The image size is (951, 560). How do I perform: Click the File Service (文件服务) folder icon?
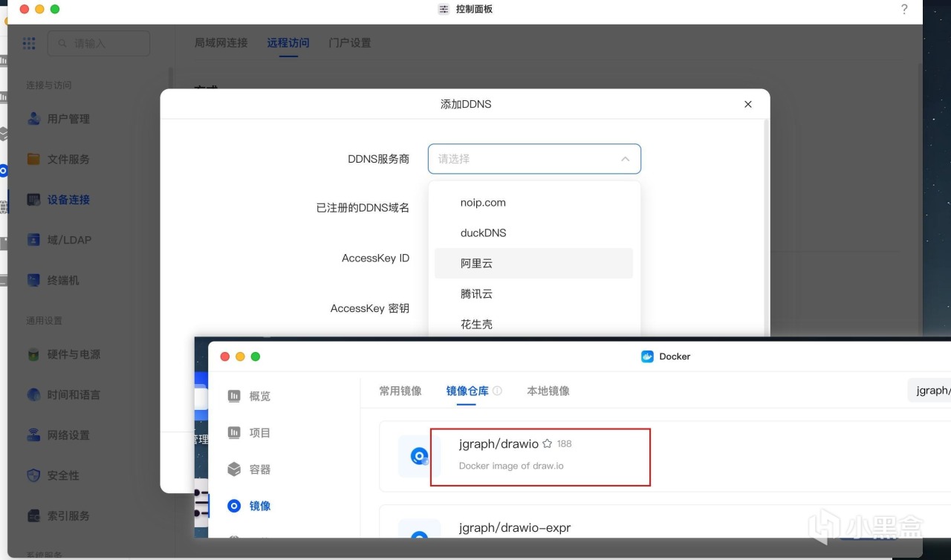[x=33, y=159]
